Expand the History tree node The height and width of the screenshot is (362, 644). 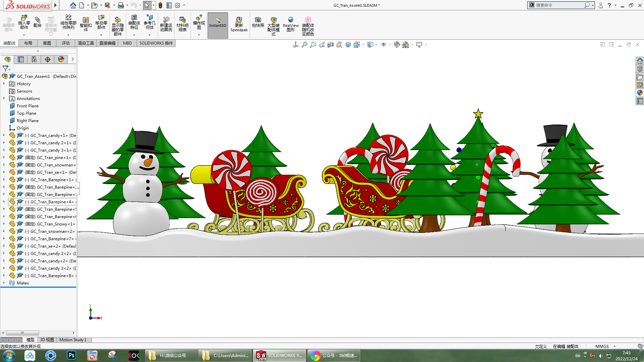tap(4, 84)
